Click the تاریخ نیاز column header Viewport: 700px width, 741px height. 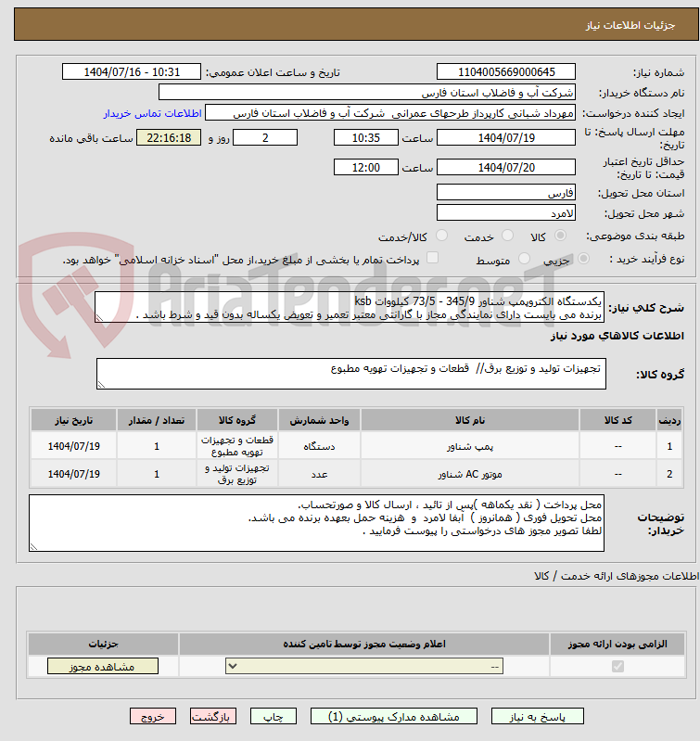coord(73,420)
